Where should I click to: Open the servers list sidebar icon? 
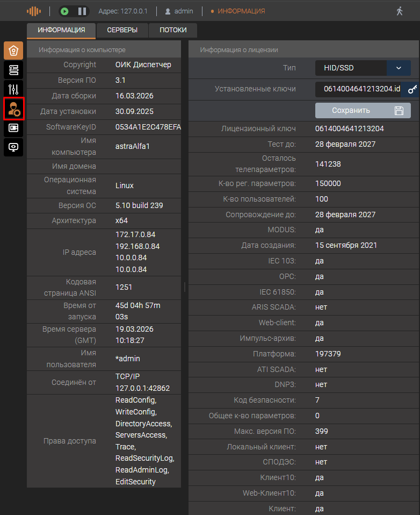click(x=13, y=70)
